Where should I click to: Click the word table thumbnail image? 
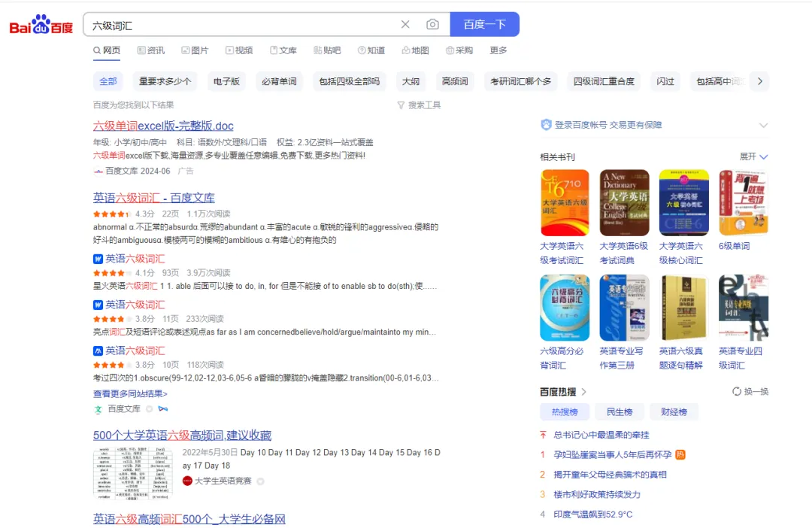(x=132, y=473)
